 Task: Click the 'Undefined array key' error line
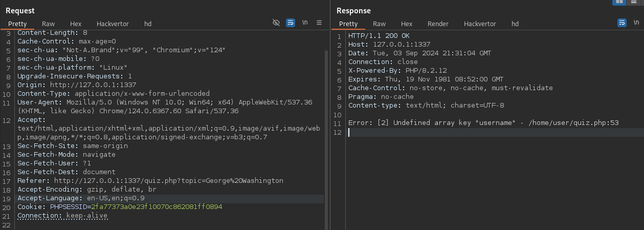click(x=483, y=122)
